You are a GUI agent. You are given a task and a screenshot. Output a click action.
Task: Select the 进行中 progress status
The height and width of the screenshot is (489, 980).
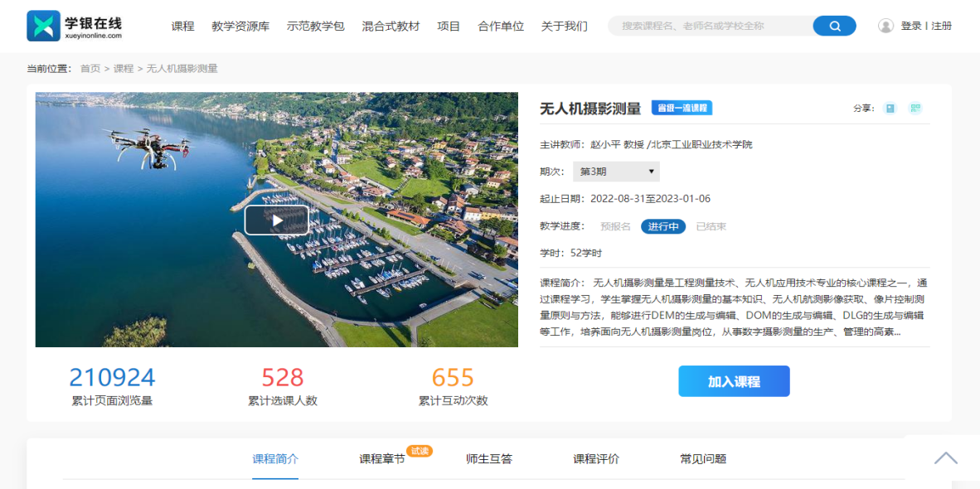click(663, 226)
